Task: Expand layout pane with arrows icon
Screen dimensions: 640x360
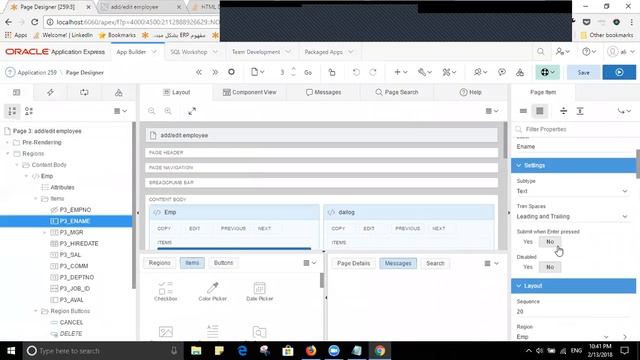Action: 192,111
